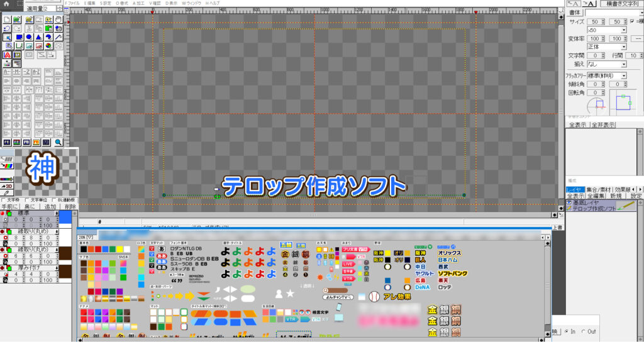Open the ヘルプ menu

pos(213,3)
